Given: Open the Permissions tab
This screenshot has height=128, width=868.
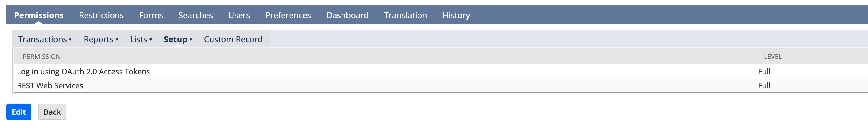Looking at the screenshot, I should pyautogui.click(x=39, y=15).
